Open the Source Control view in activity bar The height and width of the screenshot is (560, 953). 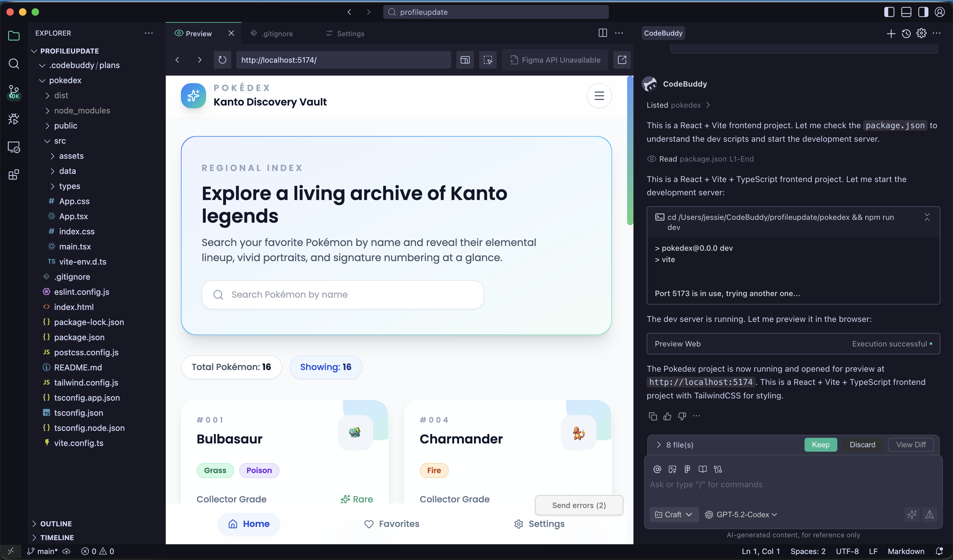click(x=14, y=91)
